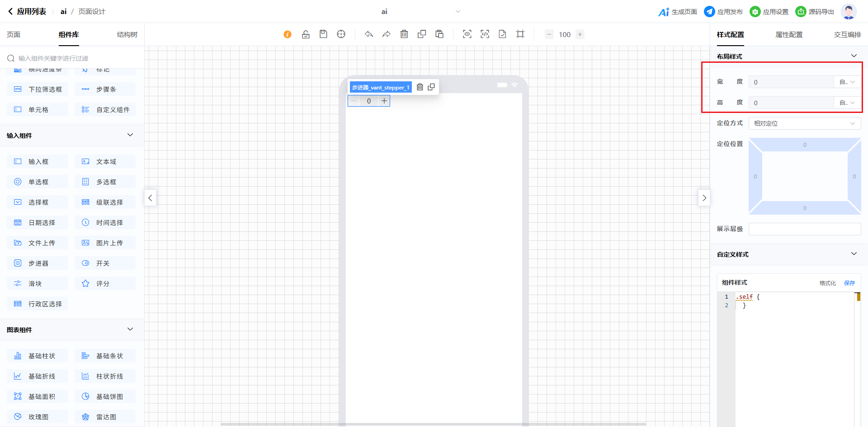Click the redo arrow in the toolbar
868x427 pixels.
(x=387, y=34)
